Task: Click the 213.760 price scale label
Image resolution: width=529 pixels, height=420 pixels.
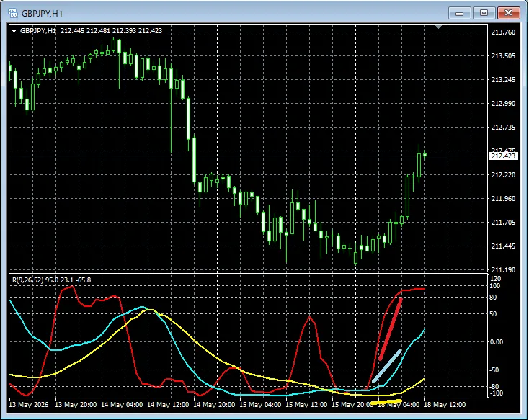Action: (x=503, y=32)
